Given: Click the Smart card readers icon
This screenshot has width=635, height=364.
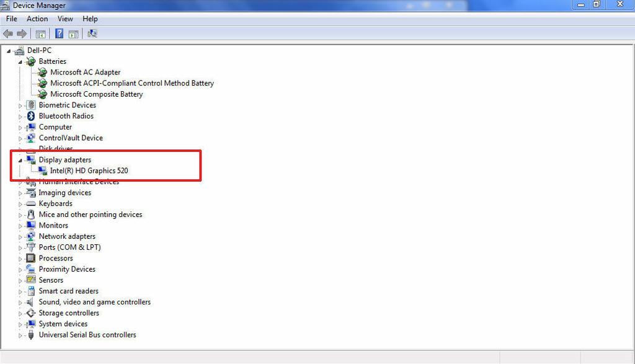Looking at the screenshot, I should 31,291.
